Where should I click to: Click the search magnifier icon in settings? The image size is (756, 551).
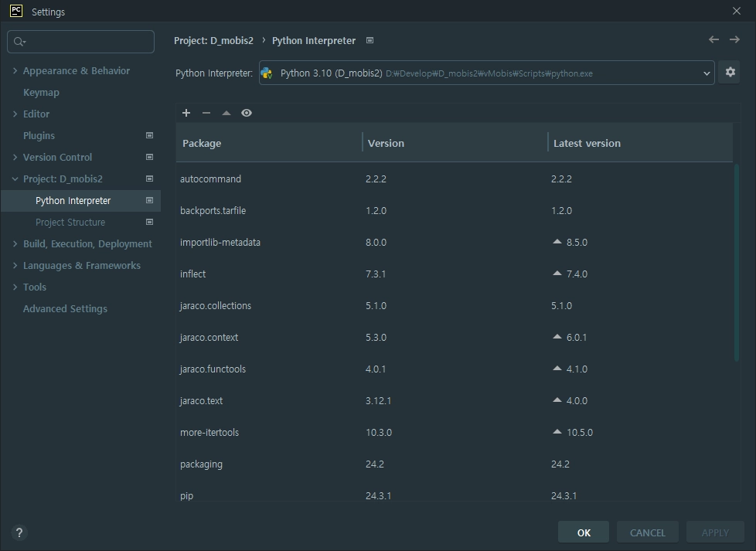click(x=19, y=42)
